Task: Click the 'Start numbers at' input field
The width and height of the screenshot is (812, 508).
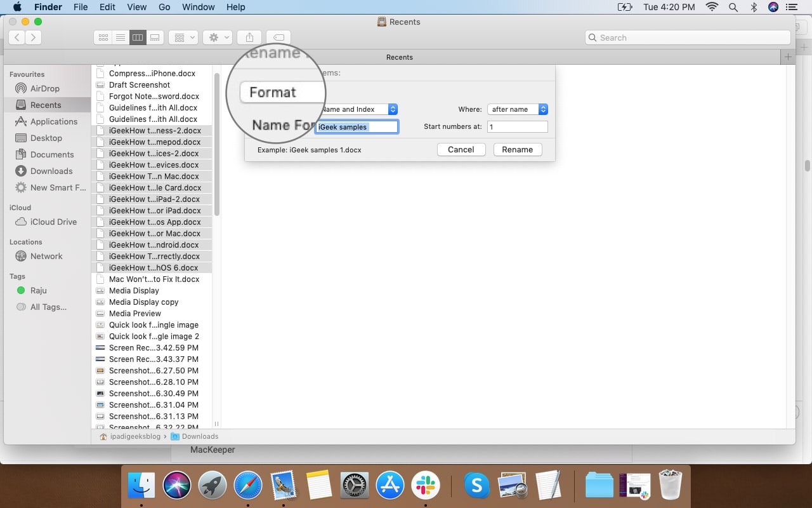Action: tap(518, 126)
